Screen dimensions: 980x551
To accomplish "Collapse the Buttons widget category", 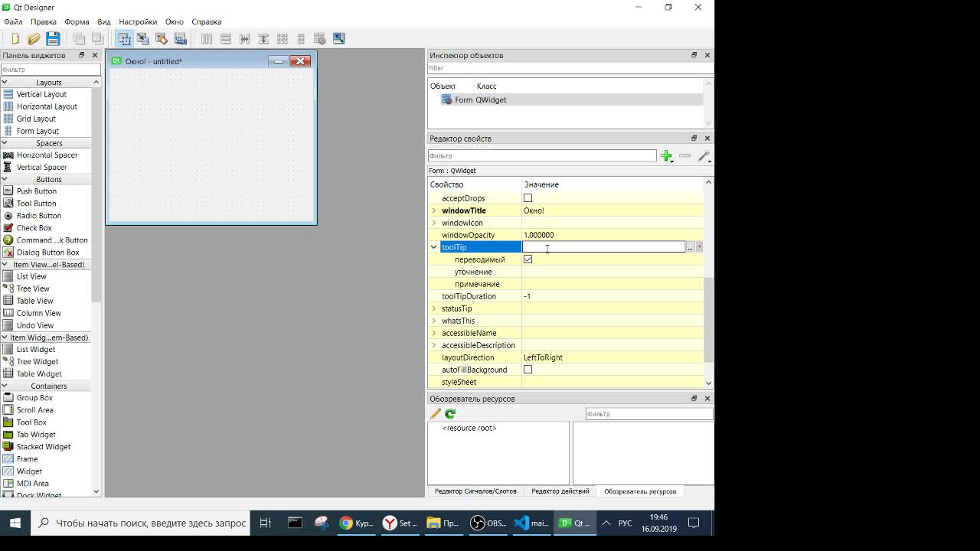I will (x=5, y=179).
